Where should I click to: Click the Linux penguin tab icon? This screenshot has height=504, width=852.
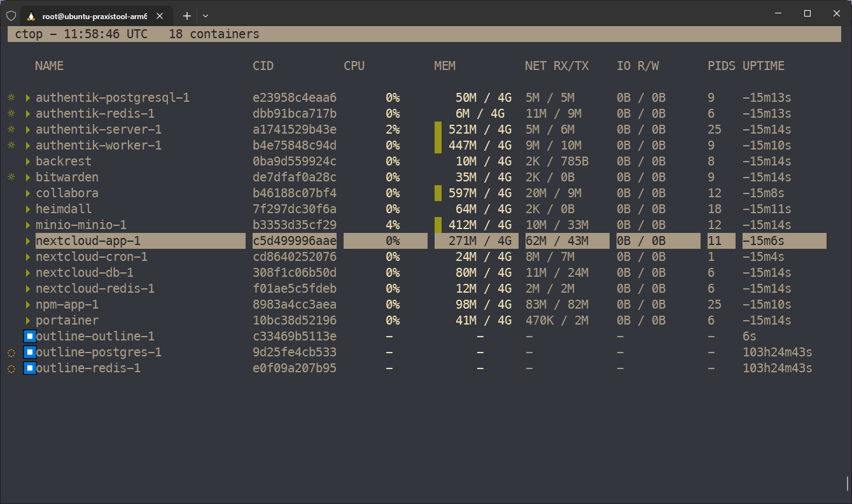point(31,16)
